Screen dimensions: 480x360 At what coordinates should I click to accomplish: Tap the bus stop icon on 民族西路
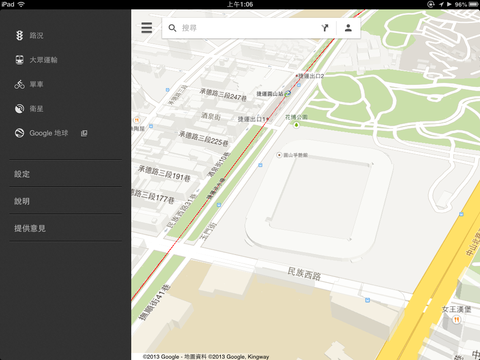367,300
